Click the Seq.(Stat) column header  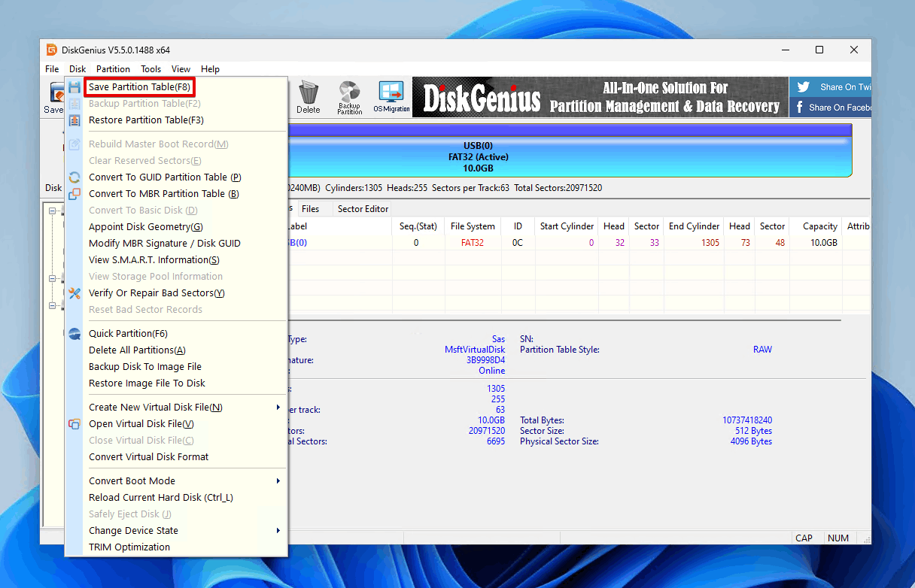(x=416, y=226)
